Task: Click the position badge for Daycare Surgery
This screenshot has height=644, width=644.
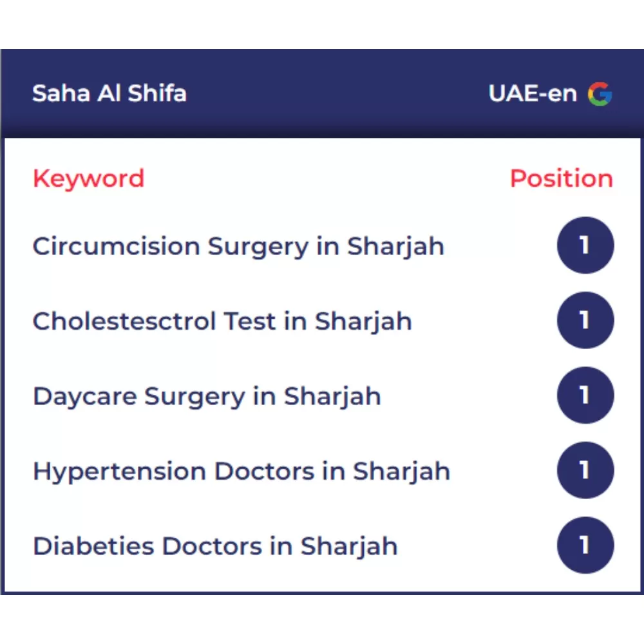Action: click(x=585, y=395)
